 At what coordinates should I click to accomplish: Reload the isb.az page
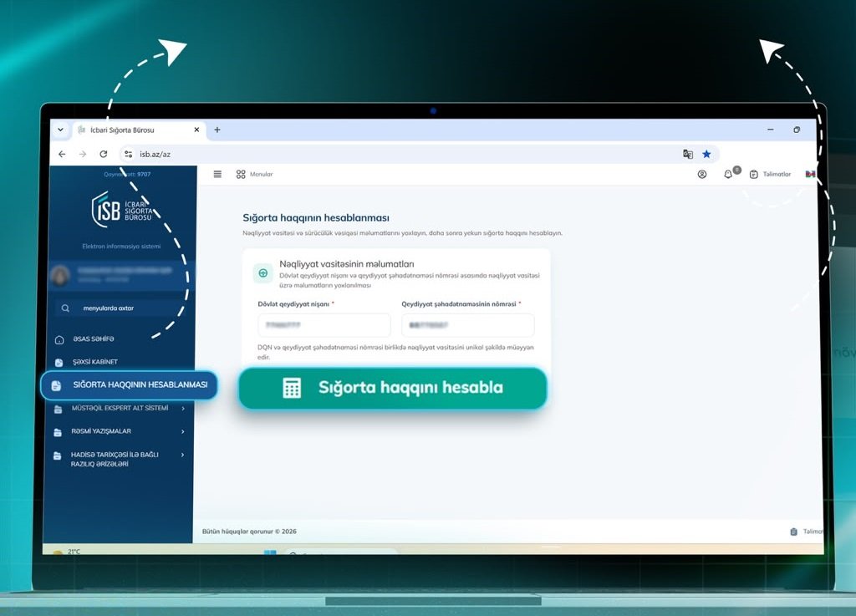(103, 155)
